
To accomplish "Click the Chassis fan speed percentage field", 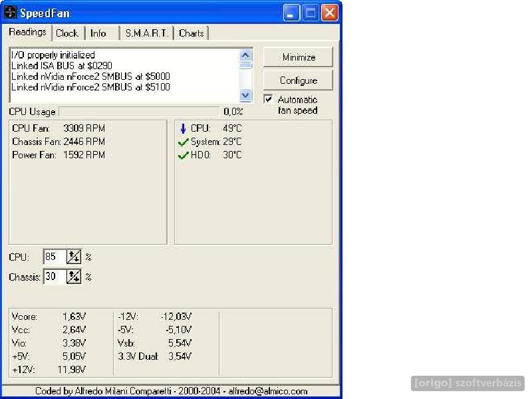I will (x=55, y=277).
